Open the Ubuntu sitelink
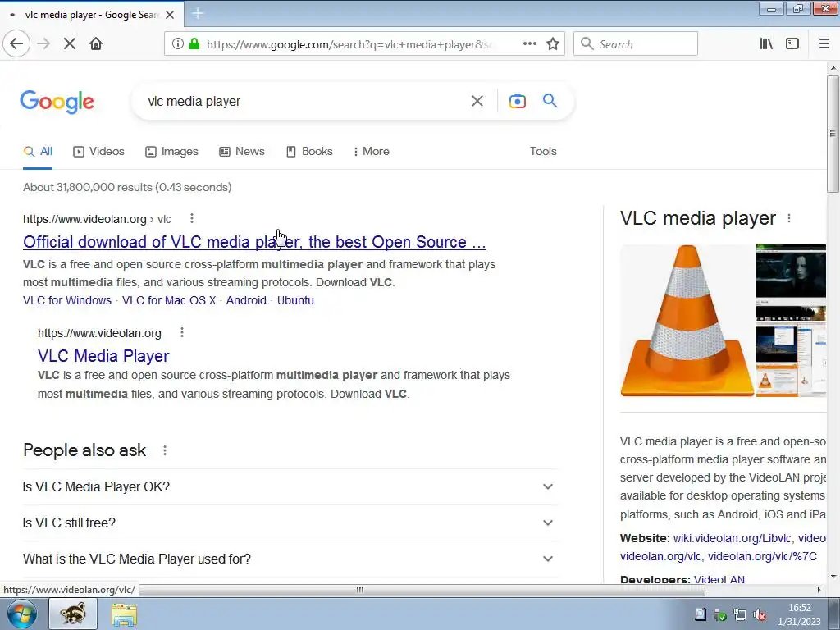 click(295, 300)
